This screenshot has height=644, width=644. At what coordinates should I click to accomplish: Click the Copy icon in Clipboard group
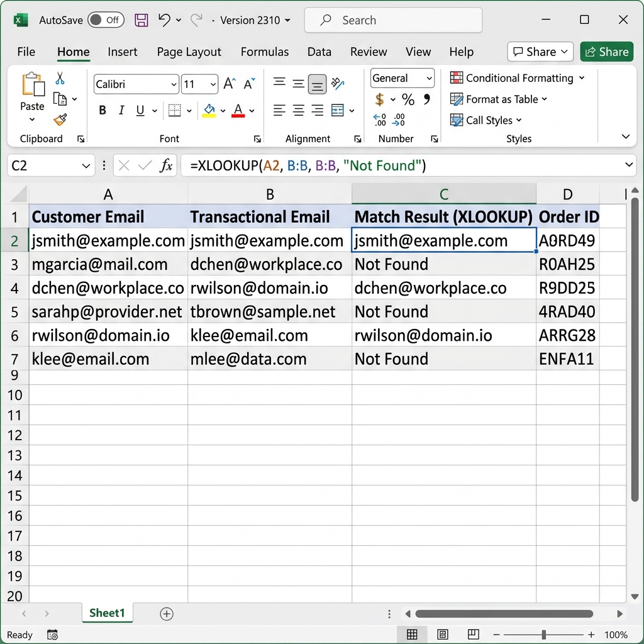(60, 99)
